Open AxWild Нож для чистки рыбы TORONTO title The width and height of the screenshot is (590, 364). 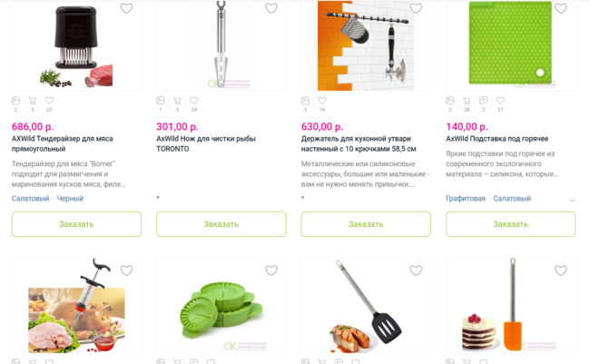pyautogui.click(x=206, y=143)
